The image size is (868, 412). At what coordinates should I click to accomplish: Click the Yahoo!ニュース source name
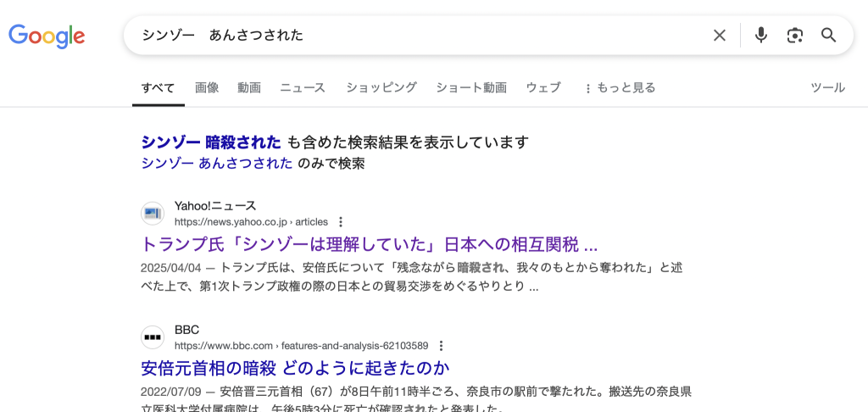coord(215,206)
